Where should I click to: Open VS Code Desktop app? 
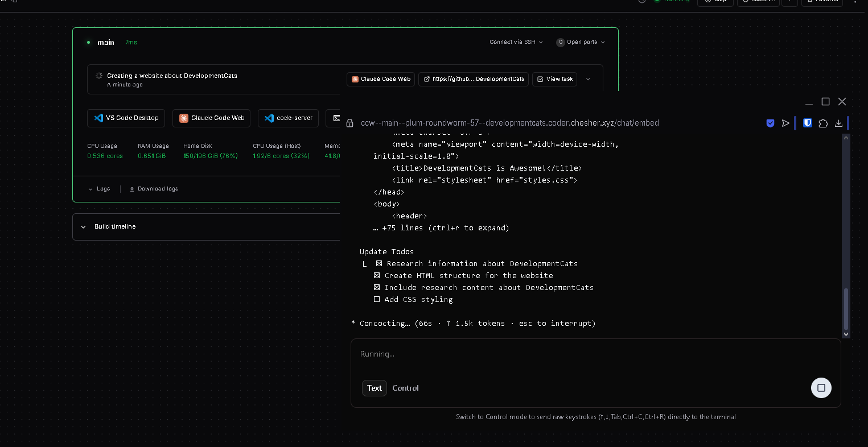pos(126,118)
